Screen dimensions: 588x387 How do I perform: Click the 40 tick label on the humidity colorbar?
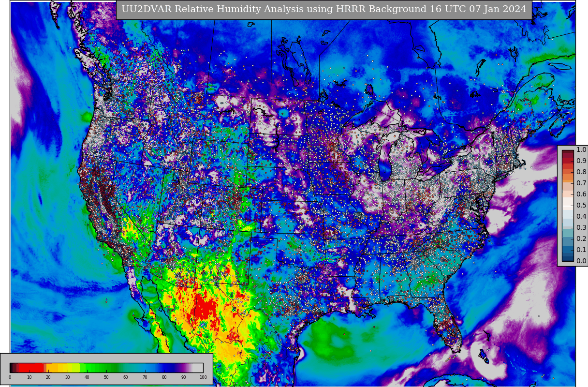coord(87,377)
